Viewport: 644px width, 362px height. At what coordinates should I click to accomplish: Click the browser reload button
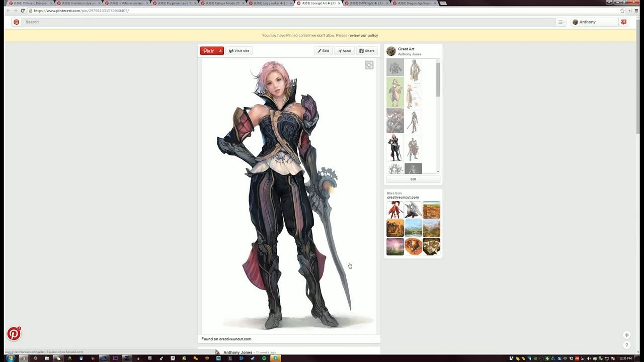(x=23, y=11)
